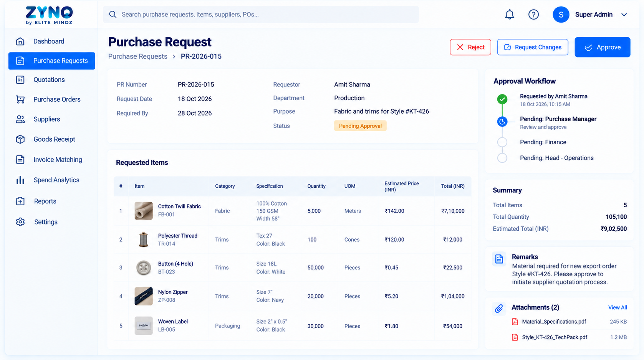
Task: Click the Pending Finance step circle
Action: pyautogui.click(x=502, y=142)
